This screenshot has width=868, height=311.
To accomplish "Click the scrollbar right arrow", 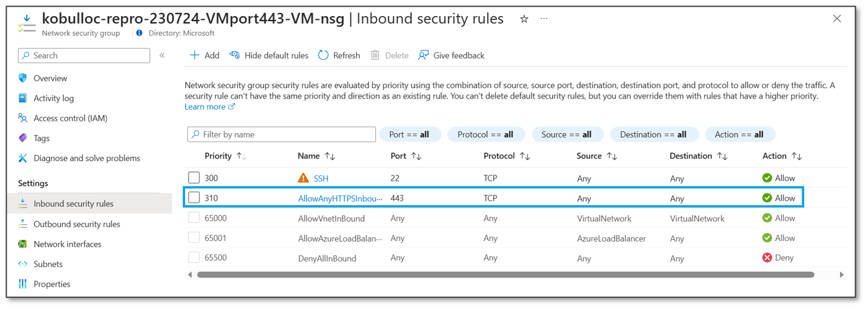I will coord(841,274).
